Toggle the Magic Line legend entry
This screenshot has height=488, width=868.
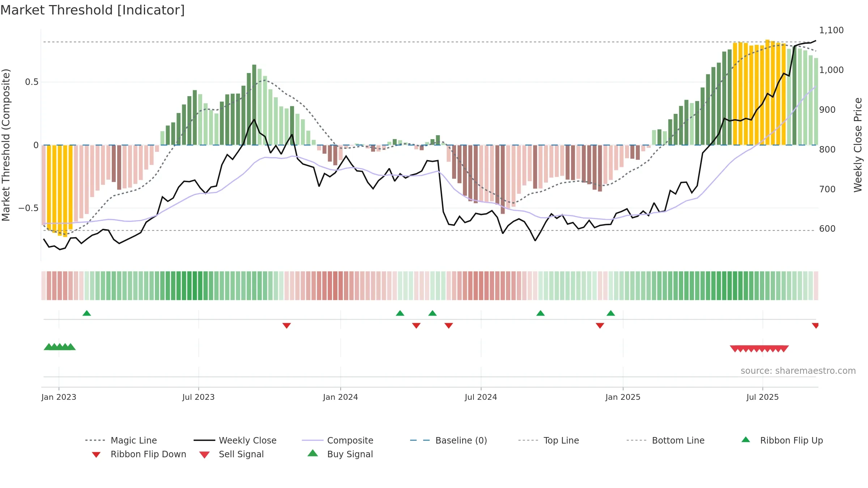(121, 440)
